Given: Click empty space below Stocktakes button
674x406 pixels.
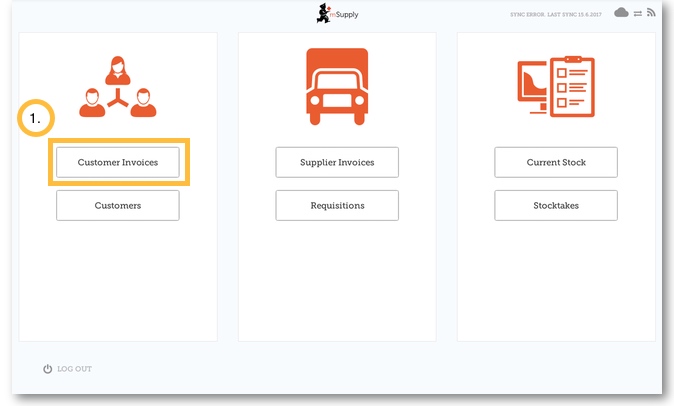Looking at the screenshot, I should (x=556, y=280).
